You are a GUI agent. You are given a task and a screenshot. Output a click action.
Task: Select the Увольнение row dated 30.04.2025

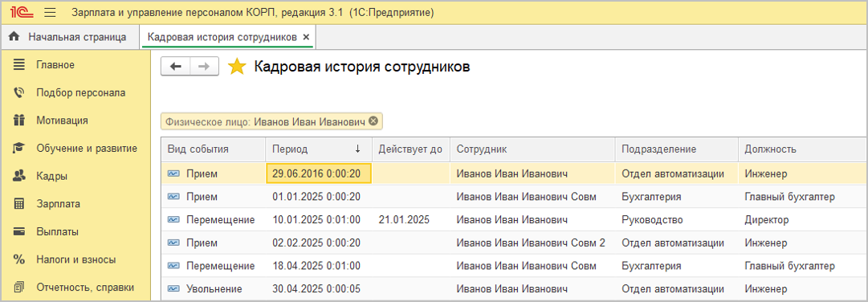click(x=514, y=288)
